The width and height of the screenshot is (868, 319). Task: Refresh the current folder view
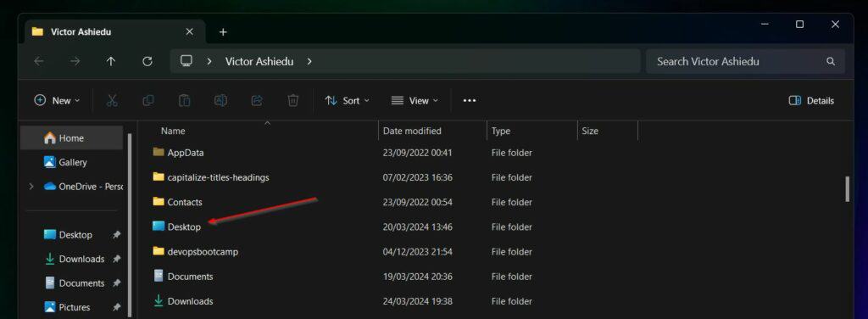(147, 61)
